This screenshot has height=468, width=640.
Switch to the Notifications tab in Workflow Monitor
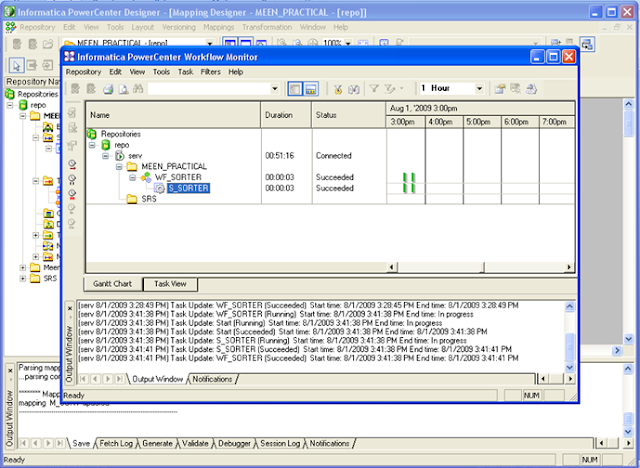pyautogui.click(x=212, y=379)
